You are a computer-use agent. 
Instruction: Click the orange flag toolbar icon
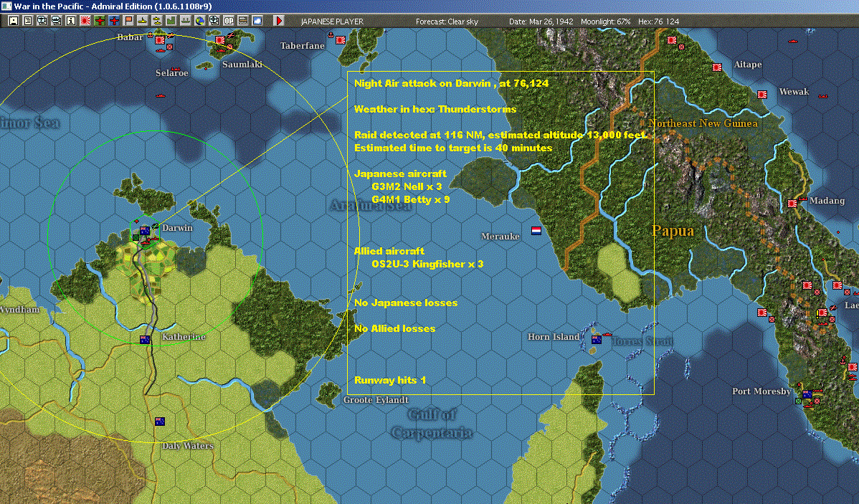(128, 21)
